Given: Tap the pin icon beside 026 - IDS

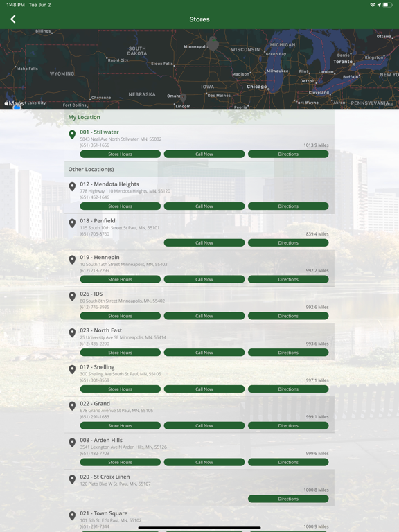Looking at the screenshot, I should pyautogui.click(x=72, y=296).
